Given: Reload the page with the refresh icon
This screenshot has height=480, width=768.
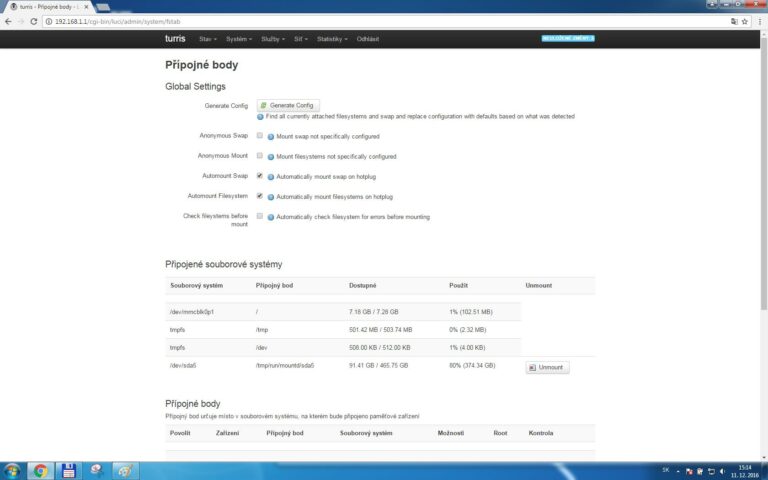Looking at the screenshot, I should (33, 22).
